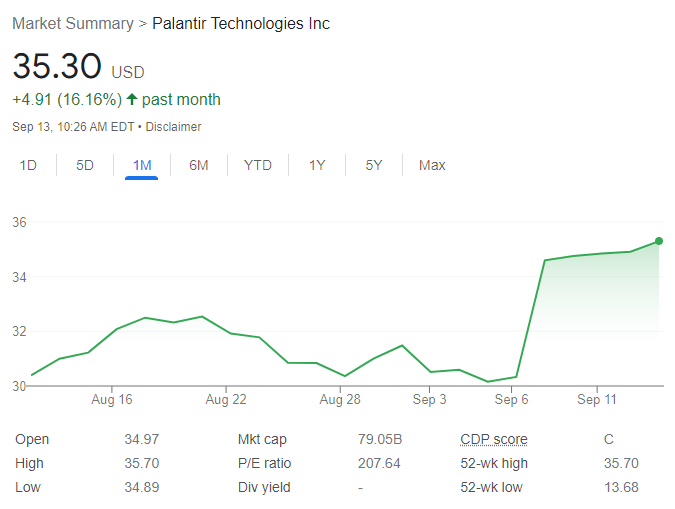The image size is (675, 509).
Task: Click the 35.30 current price value
Action: [x=57, y=67]
